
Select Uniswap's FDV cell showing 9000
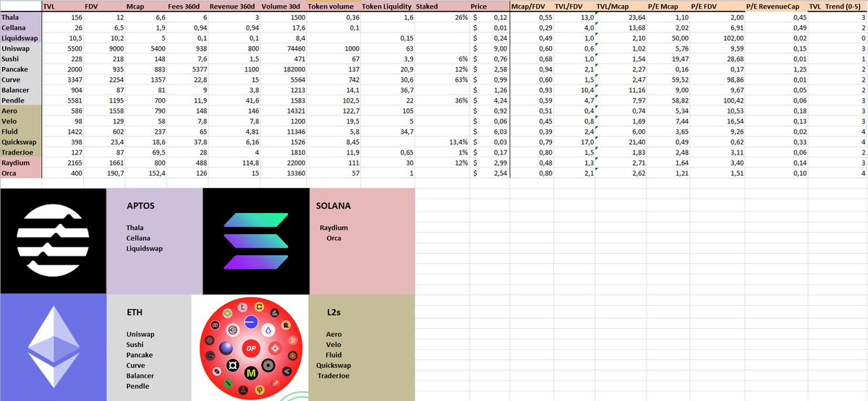(103, 48)
